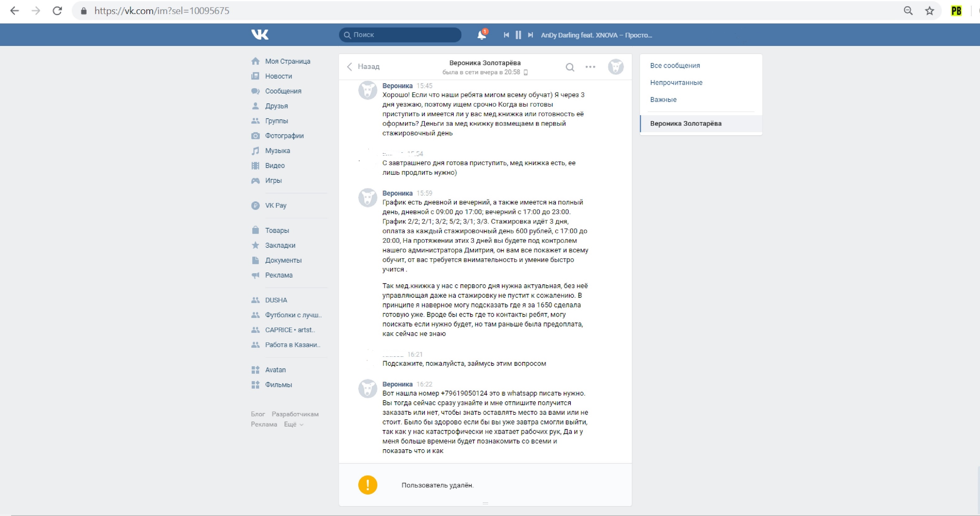Bookmark page with browser star icon

[929, 11]
